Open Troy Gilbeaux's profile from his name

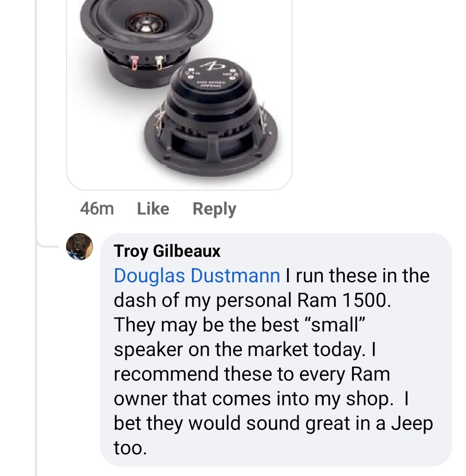pos(167,251)
